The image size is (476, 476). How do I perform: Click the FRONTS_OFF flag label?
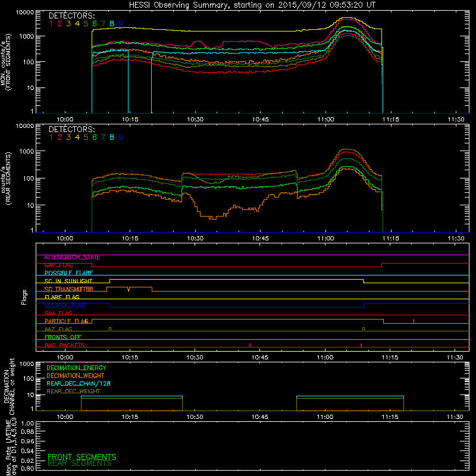pos(63,337)
